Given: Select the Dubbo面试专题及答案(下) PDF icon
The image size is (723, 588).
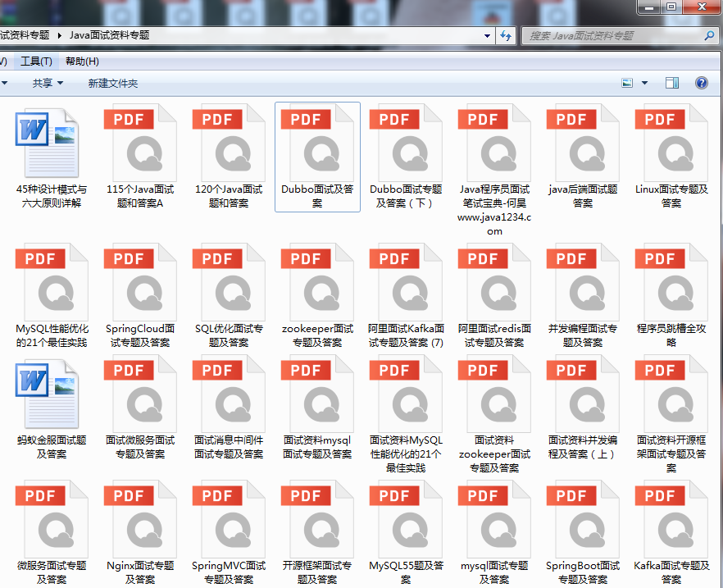Looking at the screenshot, I should tap(406, 143).
